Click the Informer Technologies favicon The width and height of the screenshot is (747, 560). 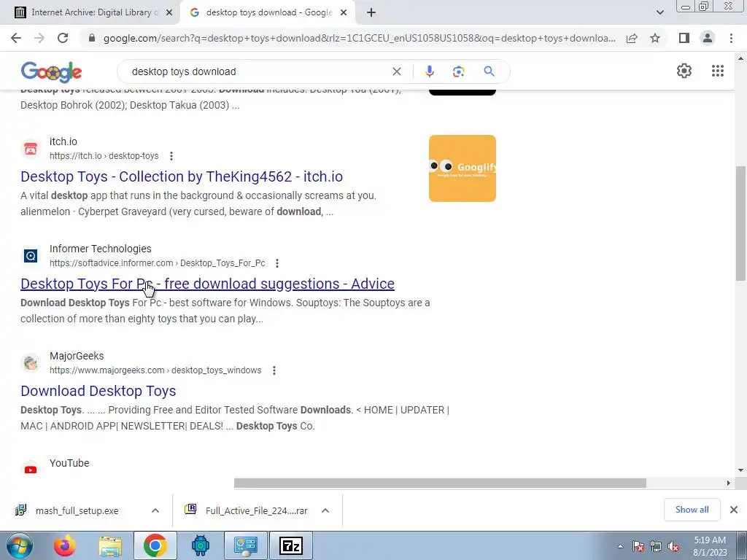point(31,256)
